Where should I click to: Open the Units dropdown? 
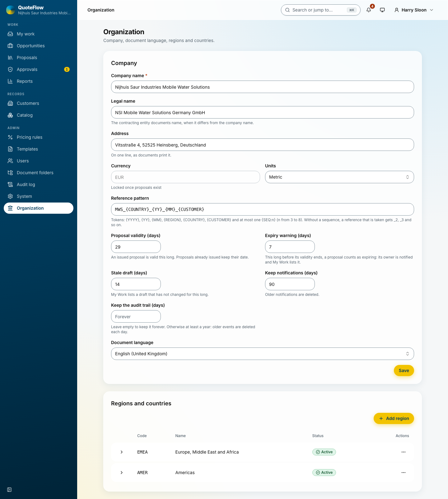pos(339,177)
